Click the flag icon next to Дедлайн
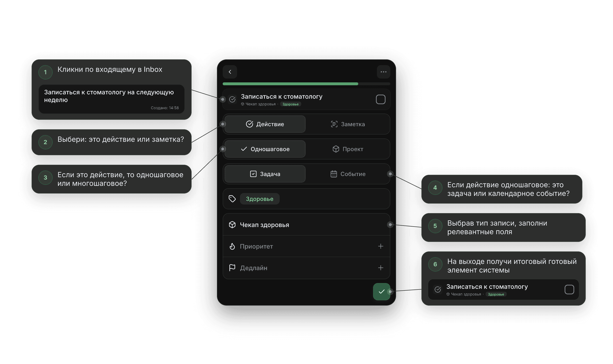613x364 pixels. tap(232, 268)
